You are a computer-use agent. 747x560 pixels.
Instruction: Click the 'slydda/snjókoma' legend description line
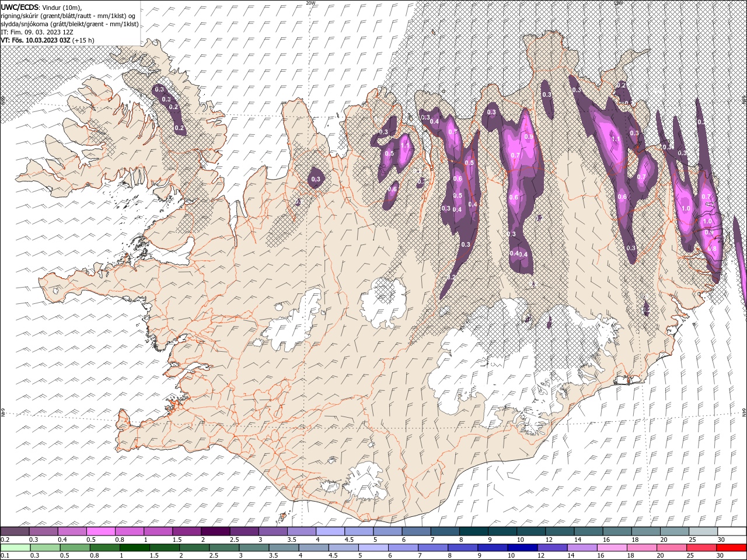69,24
